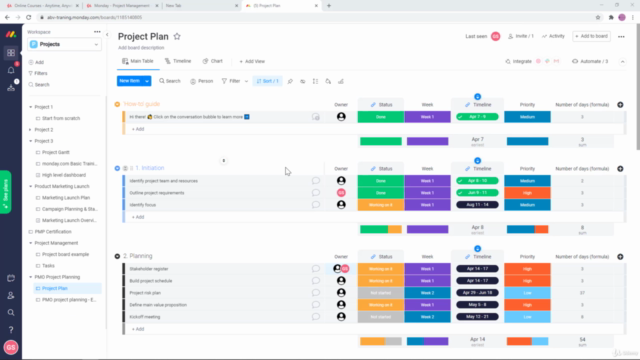Click Add to board button
Screen dimensions: 640x360
[591, 36]
